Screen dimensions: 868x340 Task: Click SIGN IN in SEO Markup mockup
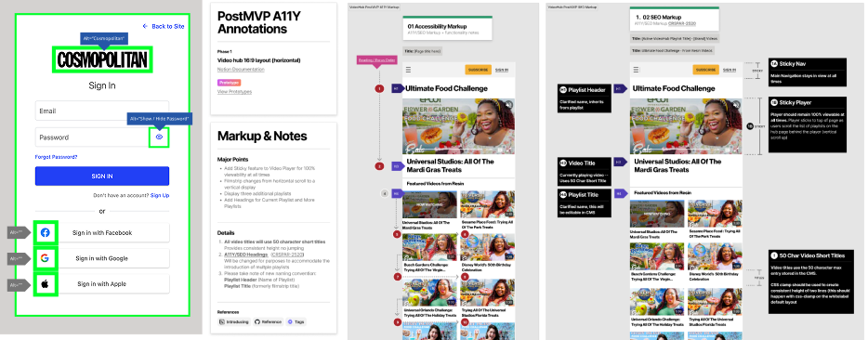tap(729, 70)
